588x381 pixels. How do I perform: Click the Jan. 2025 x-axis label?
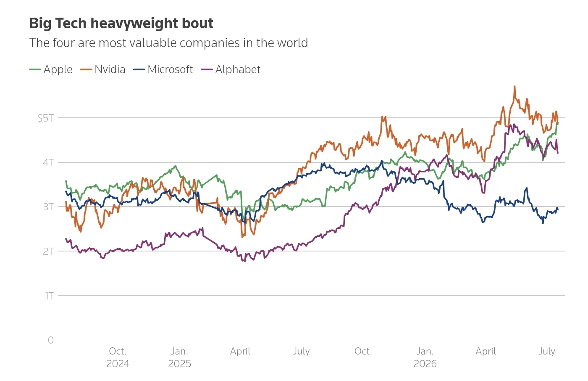[x=180, y=357]
